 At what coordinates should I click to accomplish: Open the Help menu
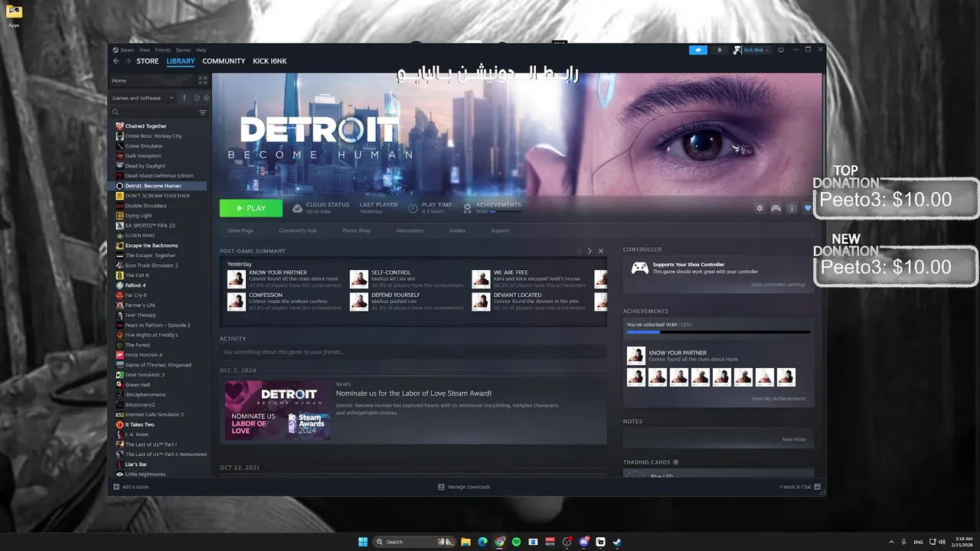pyautogui.click(x=201, y=50)
